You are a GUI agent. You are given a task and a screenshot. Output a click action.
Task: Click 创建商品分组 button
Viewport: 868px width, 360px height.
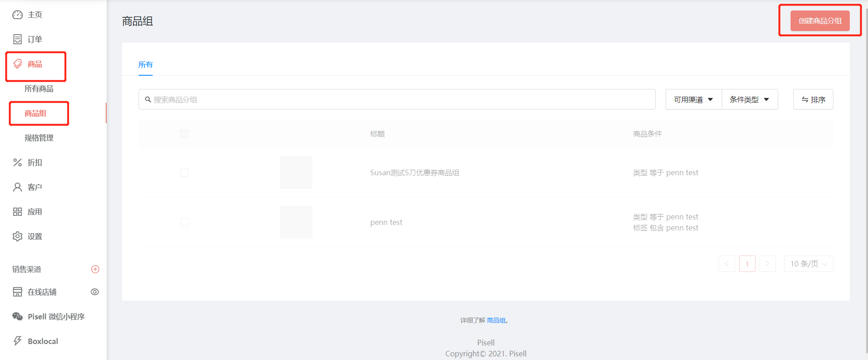pyautogui.click(x=820, y=21)
